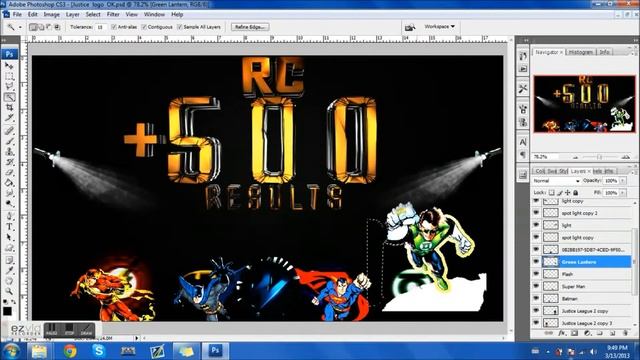Image resolution: width=640 pixels, height=360 pixels.
Task: Open the Filter menu
Action: (113, 14)
